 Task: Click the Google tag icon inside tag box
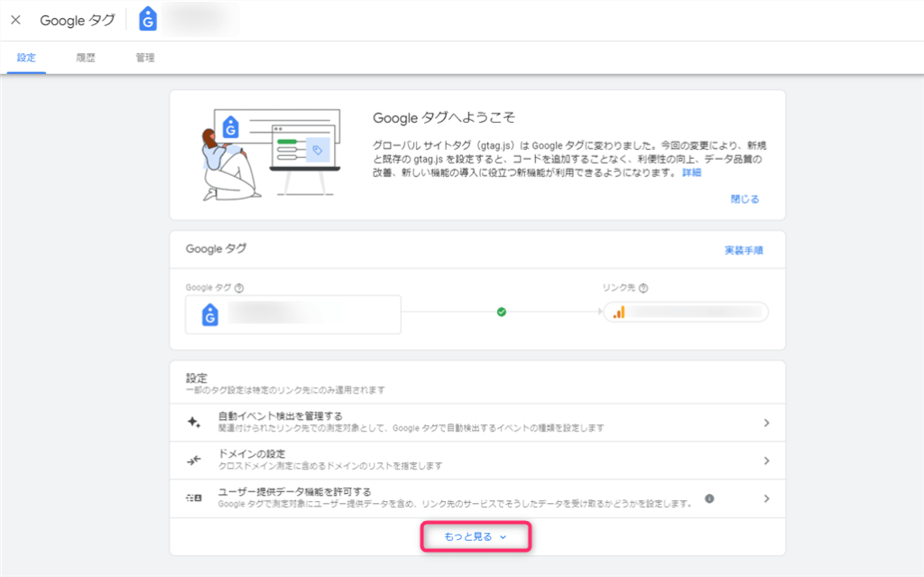pyautogui.click(x=209, y=314)
